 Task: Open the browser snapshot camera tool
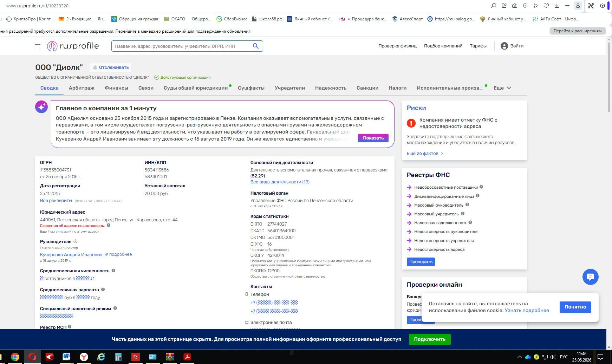(515, 6)
